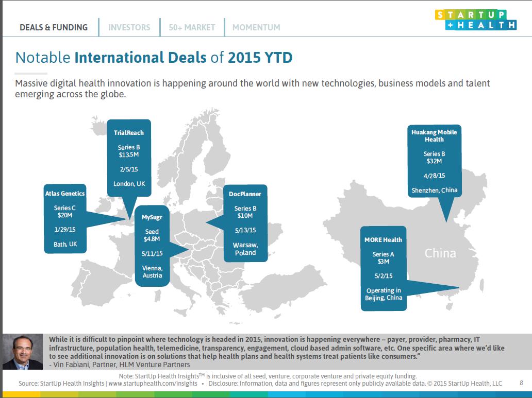Screen dimensions: 532x398
Task: Click the Source: StartUp Health Insights text
Action: click(x=61, y=384)
